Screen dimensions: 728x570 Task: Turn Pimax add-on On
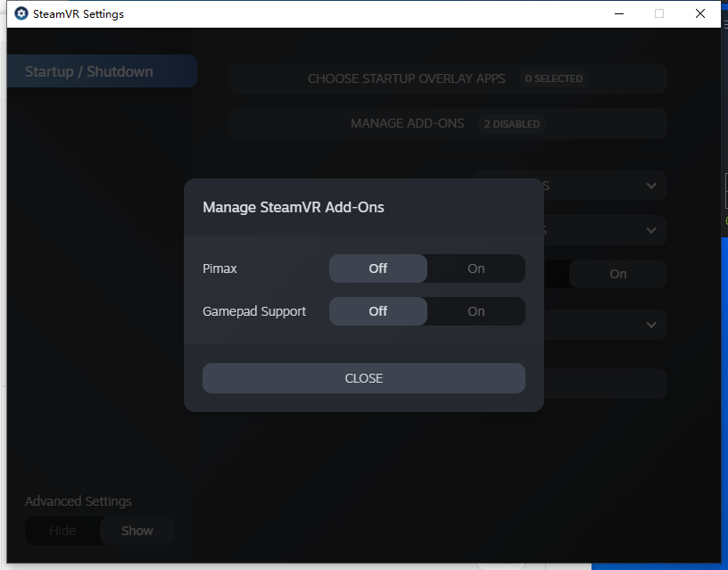click(x=476, y=268)
